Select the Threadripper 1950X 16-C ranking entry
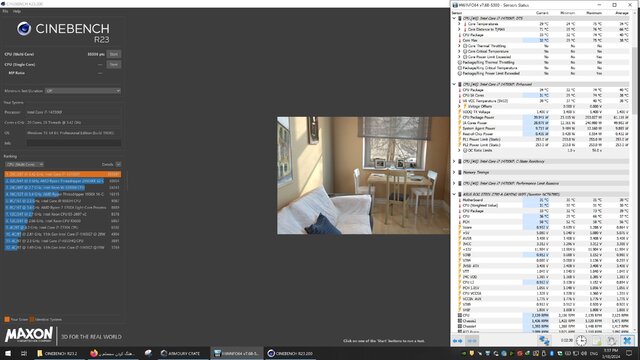This screenshot has height=360, width=640. [63, 194]
